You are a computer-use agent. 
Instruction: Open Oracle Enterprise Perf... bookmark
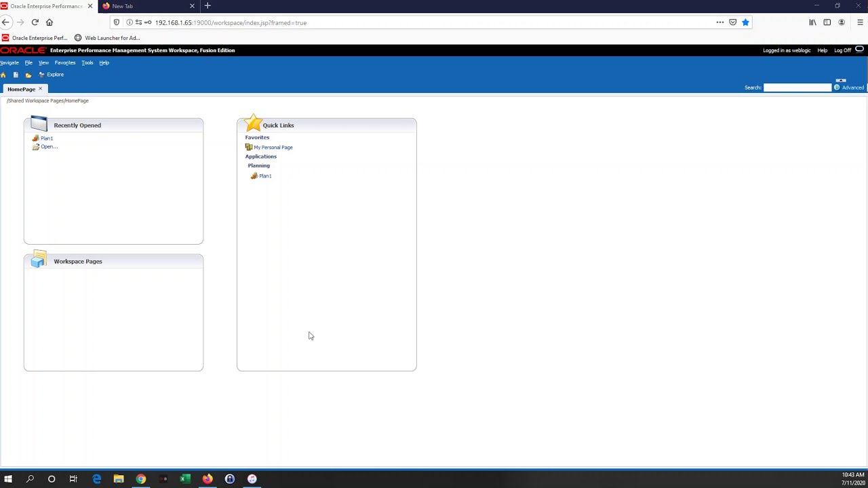tap(35, 38)
